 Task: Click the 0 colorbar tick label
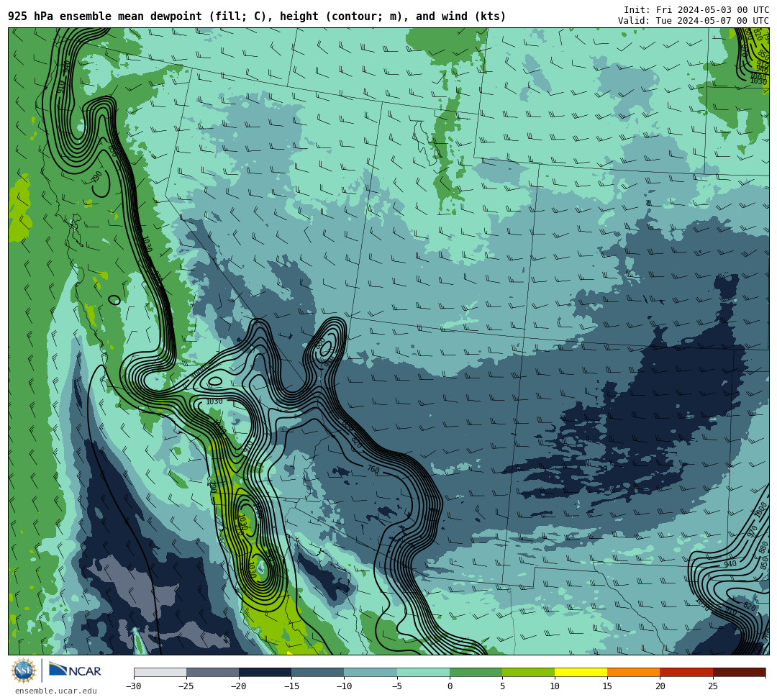click(450, 686)
